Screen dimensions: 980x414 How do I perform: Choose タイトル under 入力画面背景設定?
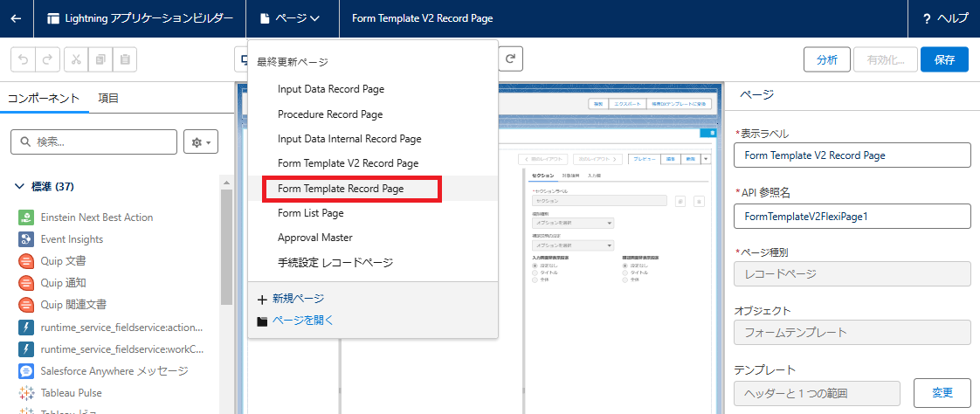tap(535, 272)
